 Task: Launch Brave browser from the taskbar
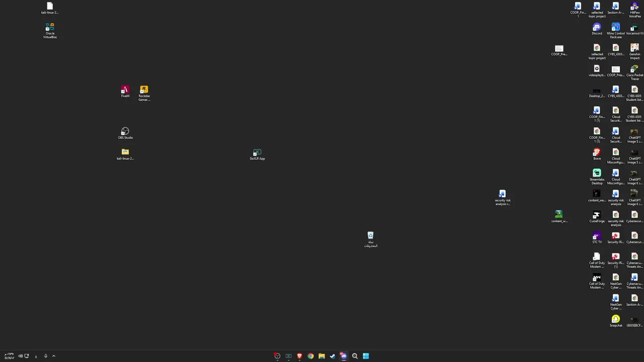point(299,356)
